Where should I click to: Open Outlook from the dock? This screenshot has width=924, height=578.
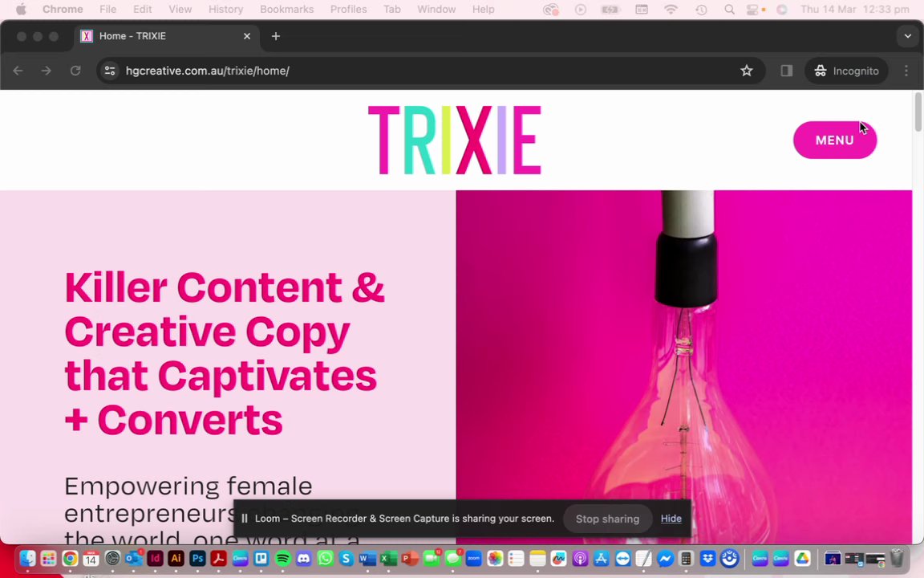[x=134, y=558]
